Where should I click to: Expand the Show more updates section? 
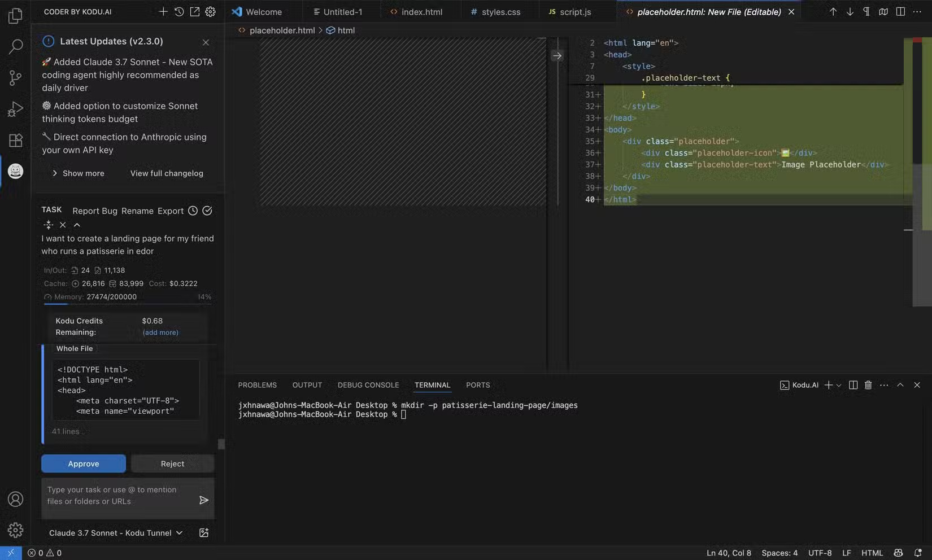78,173
